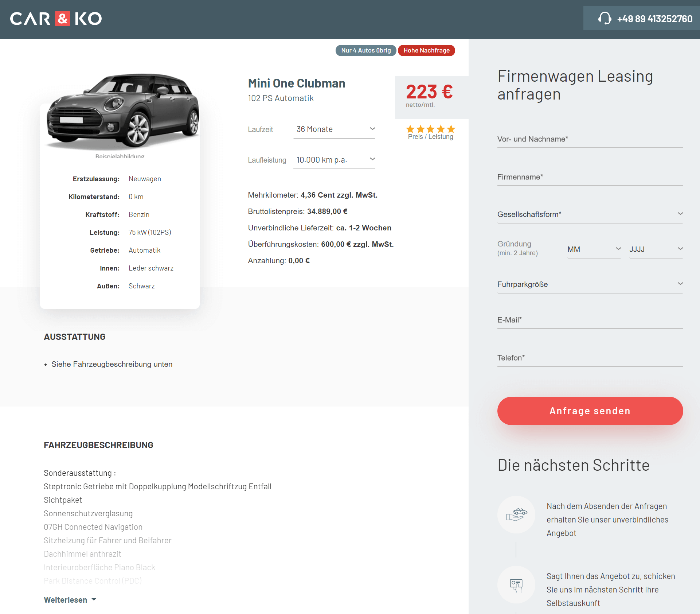700x614 pixels.
Task: Open the Gründung month MM dropdown
Action: pos(594,249)
